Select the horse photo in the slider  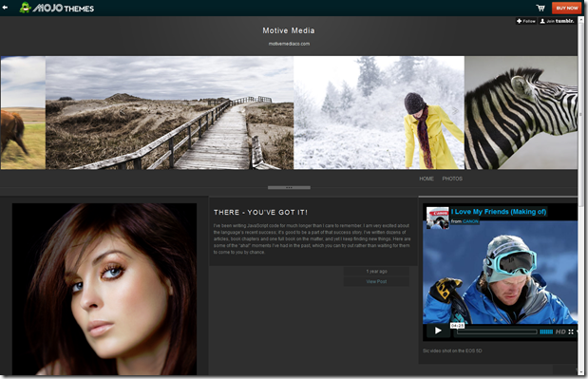(23, 113)
